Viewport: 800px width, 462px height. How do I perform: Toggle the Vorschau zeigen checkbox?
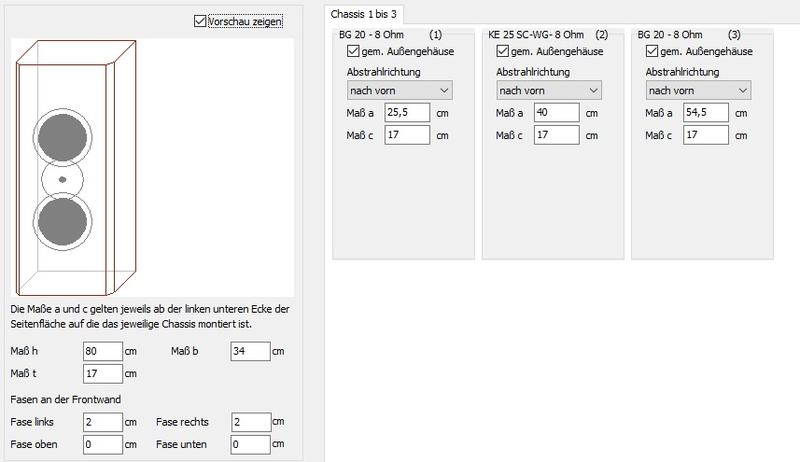coord(201,21)
